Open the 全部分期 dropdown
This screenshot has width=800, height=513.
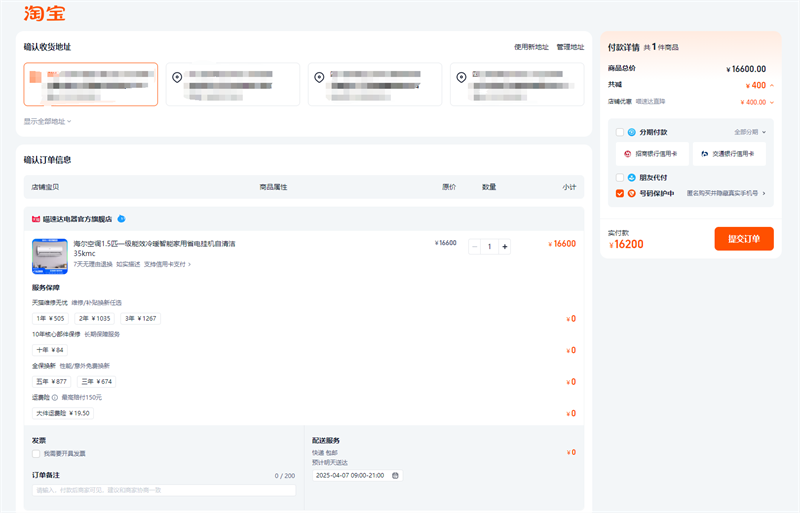749,132
